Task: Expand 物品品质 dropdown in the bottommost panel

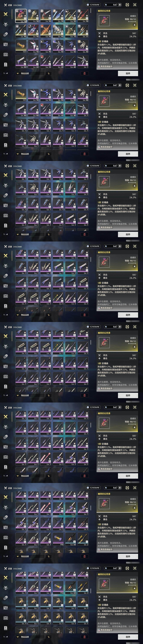Action: 30,637
